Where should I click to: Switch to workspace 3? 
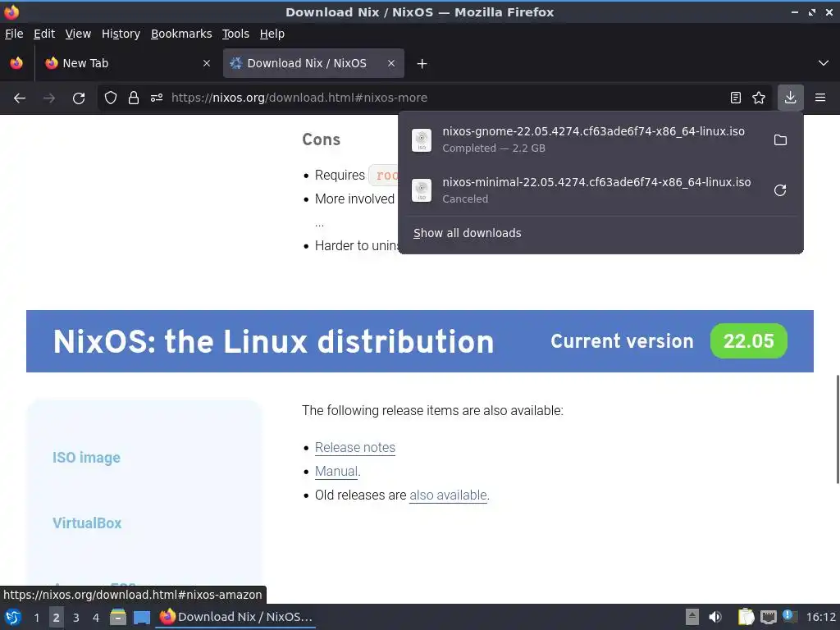[x=76, y=618]
